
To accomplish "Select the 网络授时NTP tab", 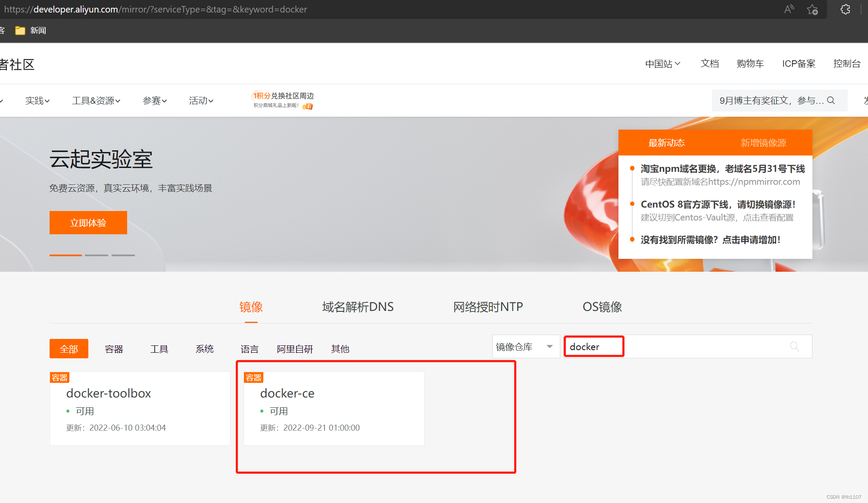I will pyautogui.click(x=488, y=307).
